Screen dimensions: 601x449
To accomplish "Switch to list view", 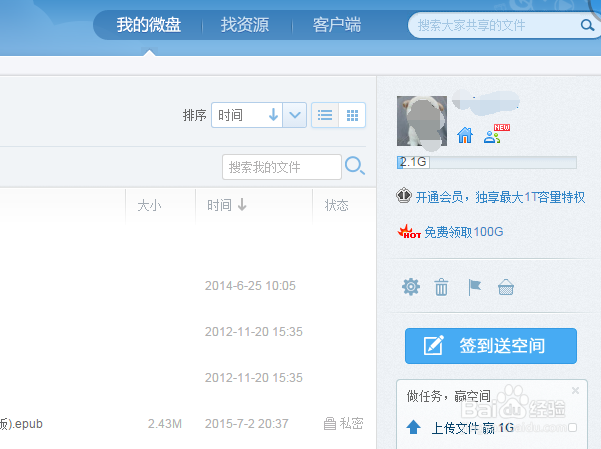I will (x=325, y=115).
